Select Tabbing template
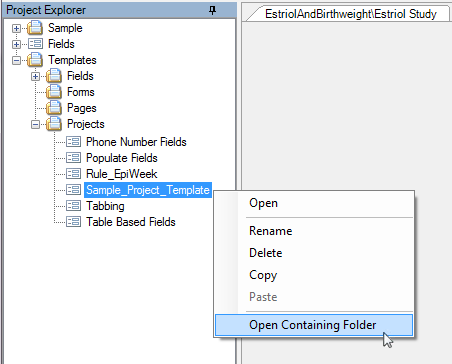 click(105, 206)
